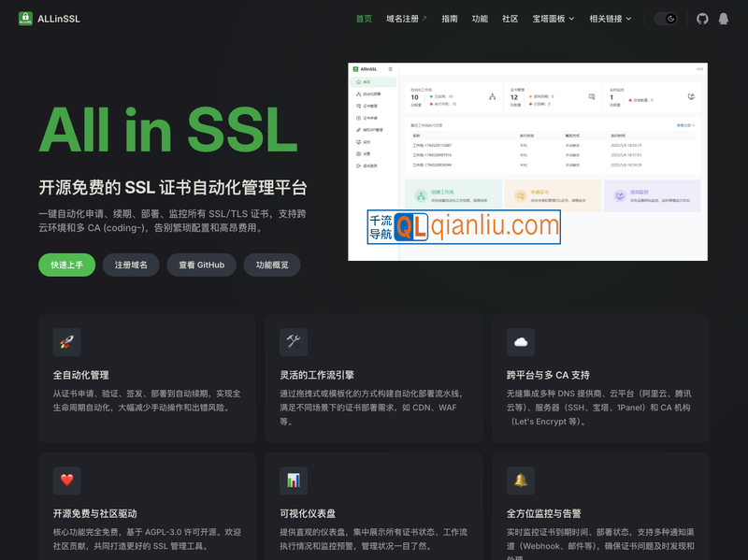Toggle the dark/light theme switch
Image resolution: width=748 pixels, height=560 pixels.
[667, 18]
